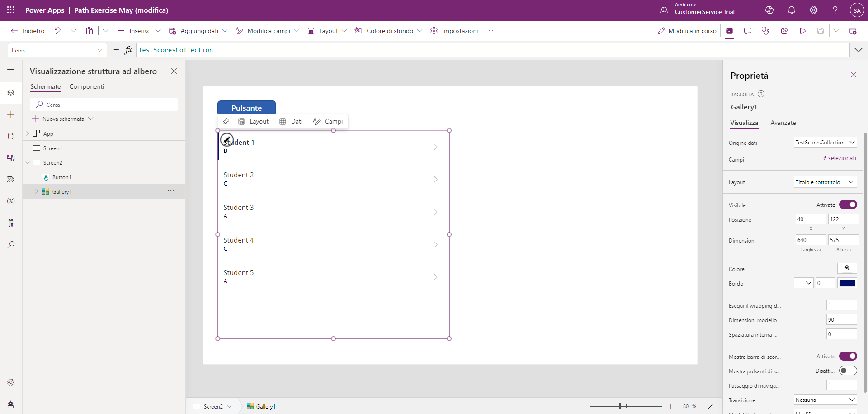Open the insert plus icon in rail
The height and width of the screenshot is (414, 868).
11,114
